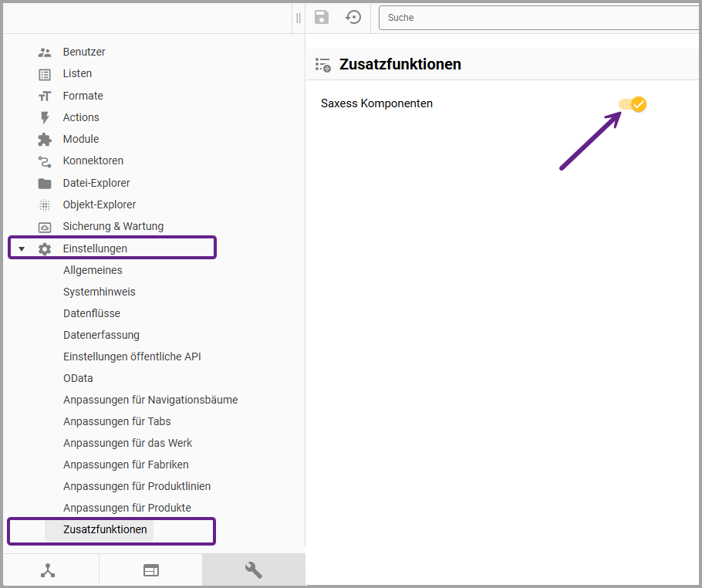Open the Sicherung & Wartung entry

point(113,226)
